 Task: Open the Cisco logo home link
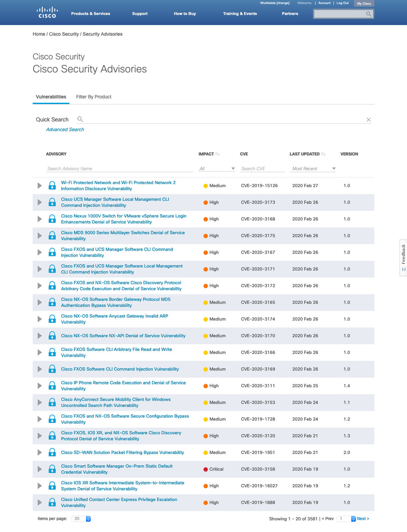tap(47, 13)
